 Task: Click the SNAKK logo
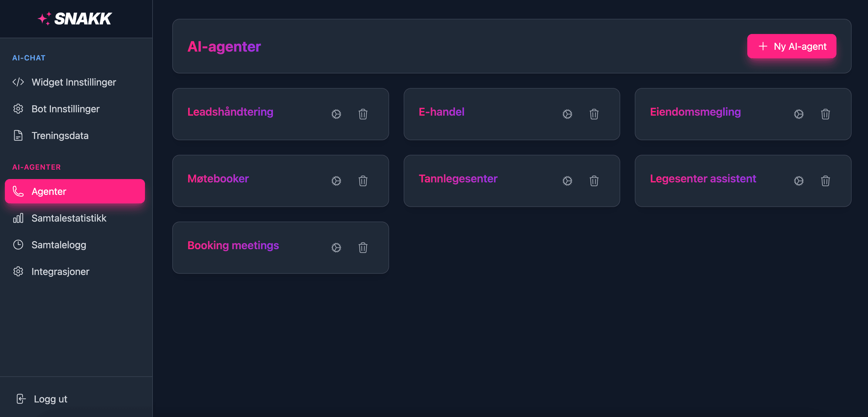[75, 19]
